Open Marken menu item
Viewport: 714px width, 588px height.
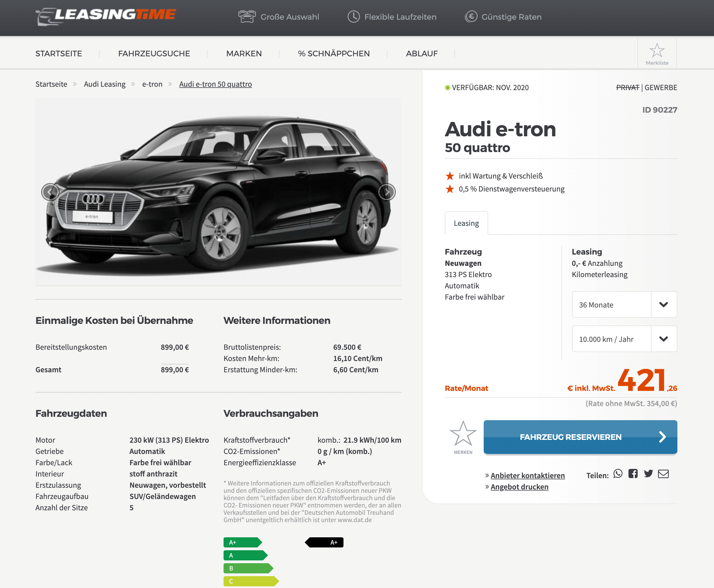coord(244,54)
